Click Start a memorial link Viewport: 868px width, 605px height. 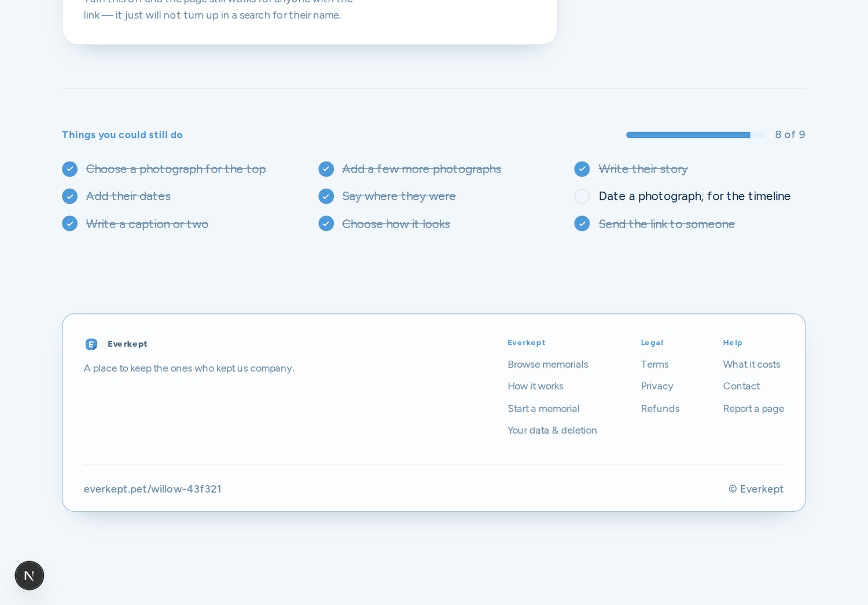pyautogui.click(x=543, y=408)
